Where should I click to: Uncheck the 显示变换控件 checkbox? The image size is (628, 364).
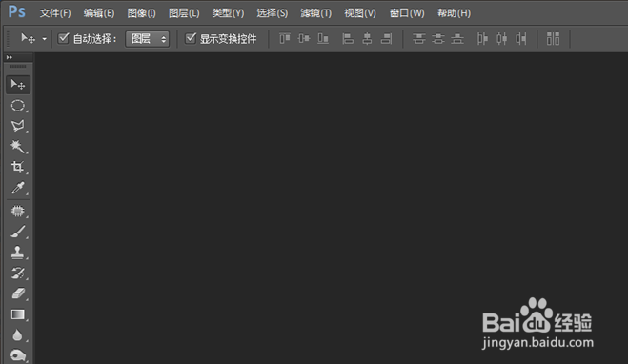tap(191, 38)
